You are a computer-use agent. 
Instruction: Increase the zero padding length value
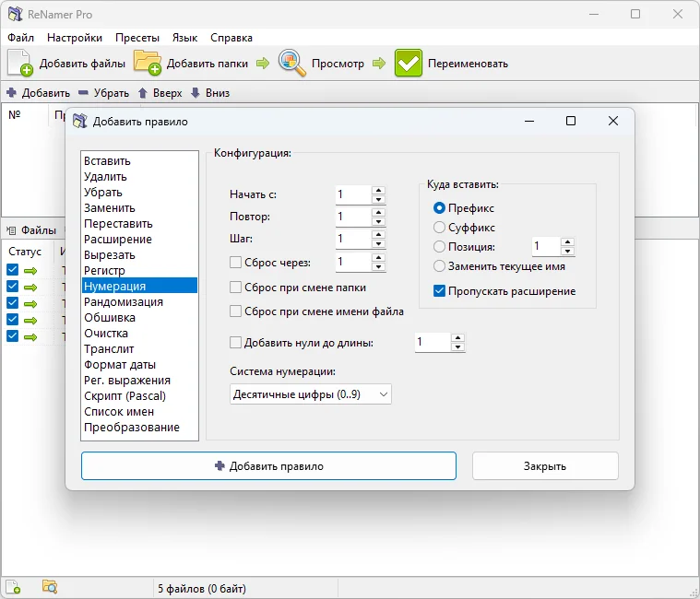(457, 338)
